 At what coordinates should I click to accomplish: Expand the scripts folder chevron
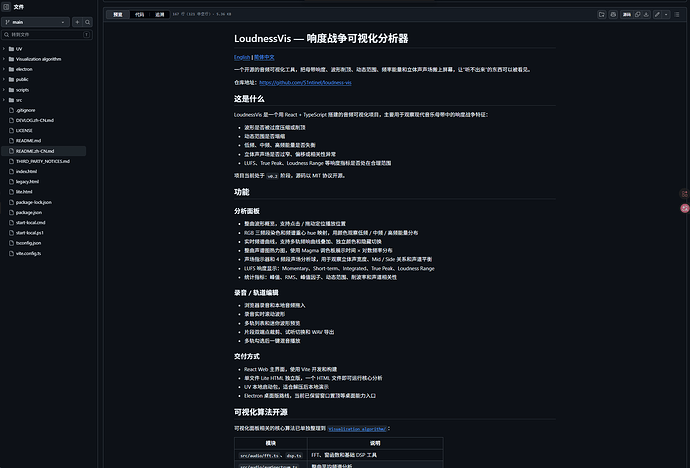(x=4, y=90)
